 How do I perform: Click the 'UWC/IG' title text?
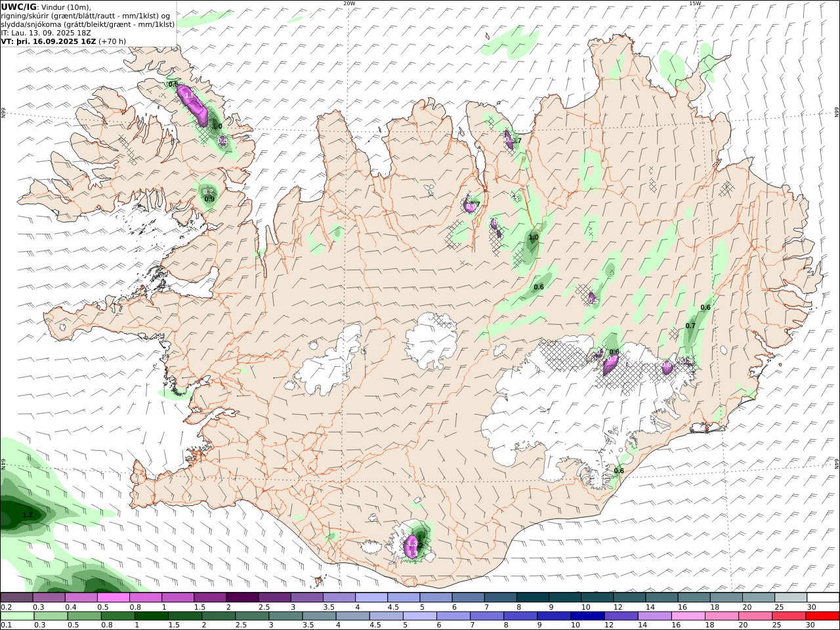[19, 7]
